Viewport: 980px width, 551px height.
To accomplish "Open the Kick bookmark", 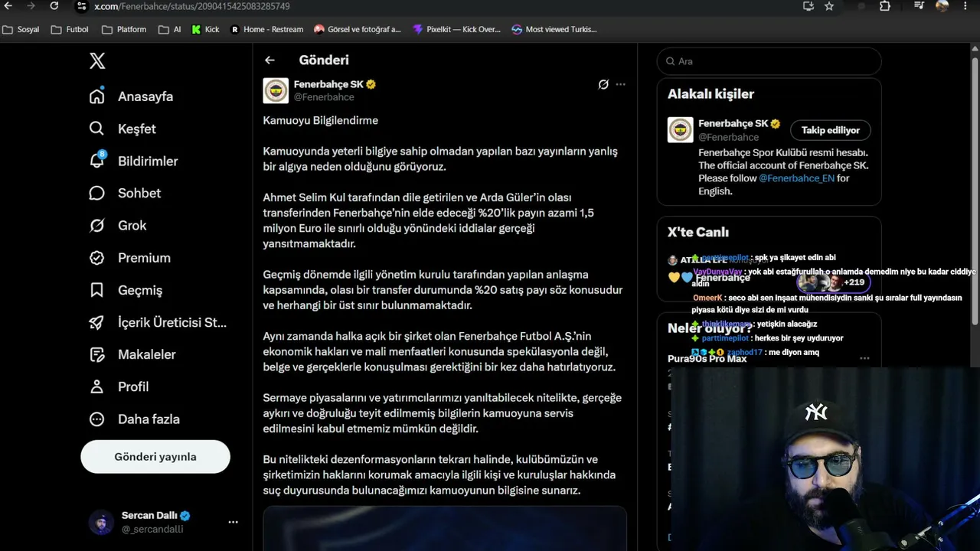I will point(206,30).
